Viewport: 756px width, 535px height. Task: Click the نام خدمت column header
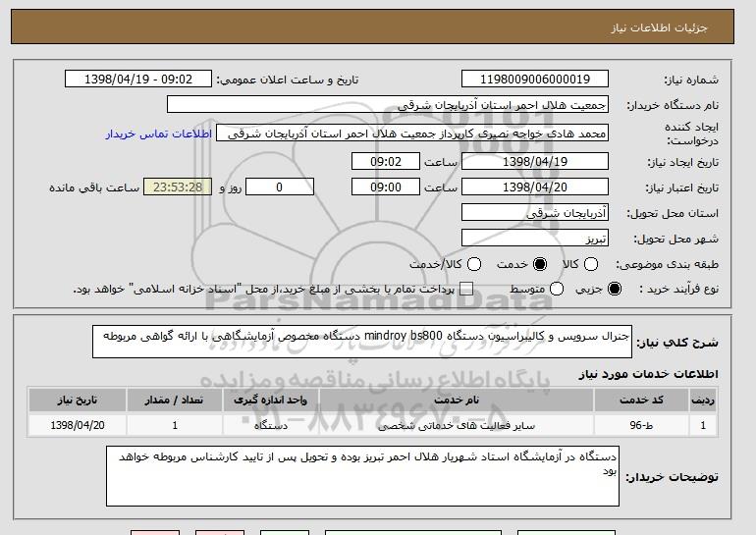(x=457, y=401)
